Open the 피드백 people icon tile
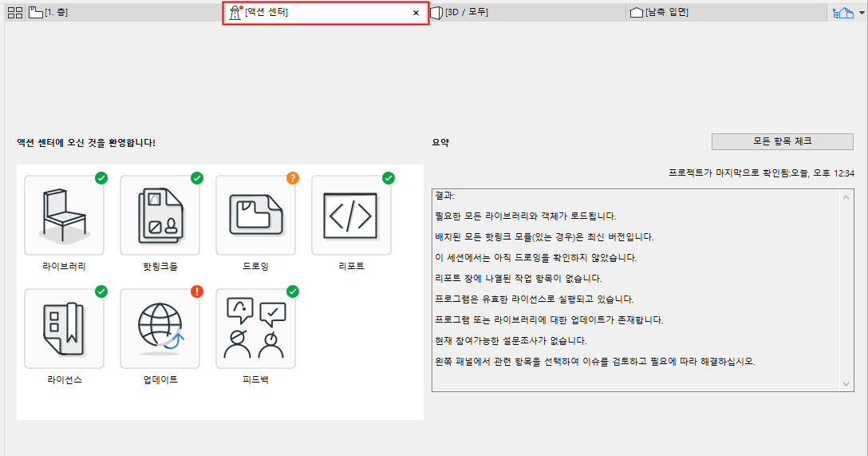 click(256, 328)
